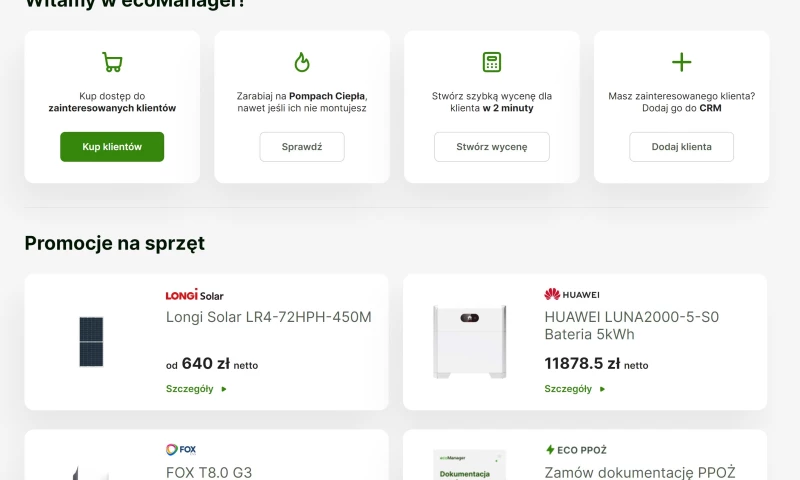Click 'zainteresowanych klientów' card text
Image resolution: width=800 pixels, height=480 pixels.
112,108
